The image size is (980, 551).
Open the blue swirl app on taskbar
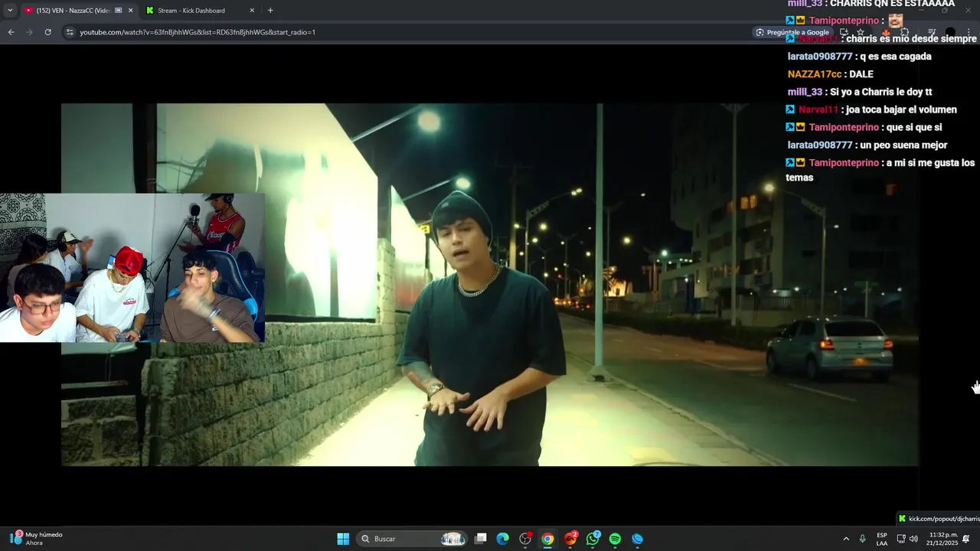[637, 539]
